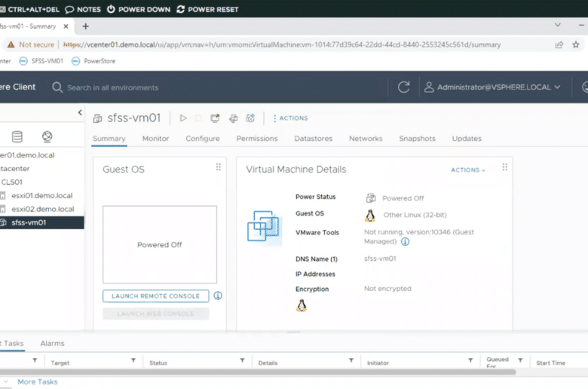Click the Powered Off status icon
Image resolution: width=588 pixels, height=389 pixels.
[x=371, y=198]
